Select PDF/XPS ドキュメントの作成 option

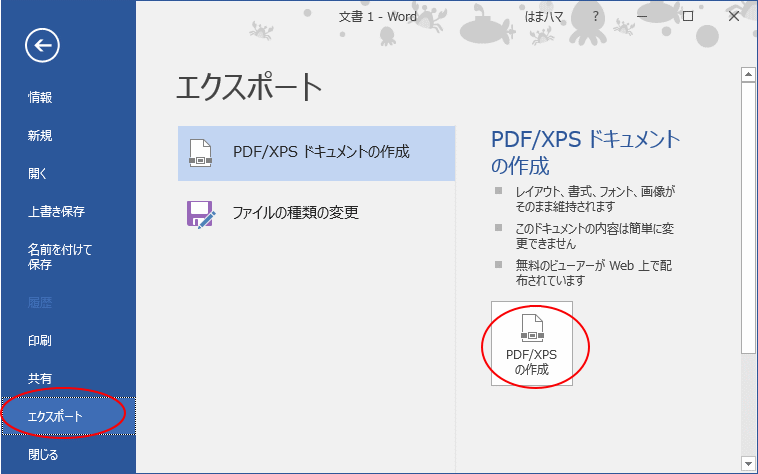(x=317, y=153)
